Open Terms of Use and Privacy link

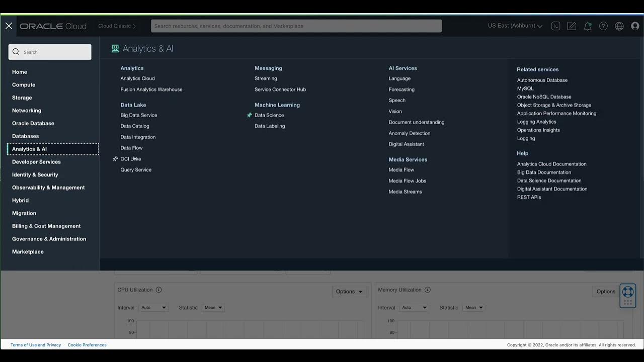[36, 345]
